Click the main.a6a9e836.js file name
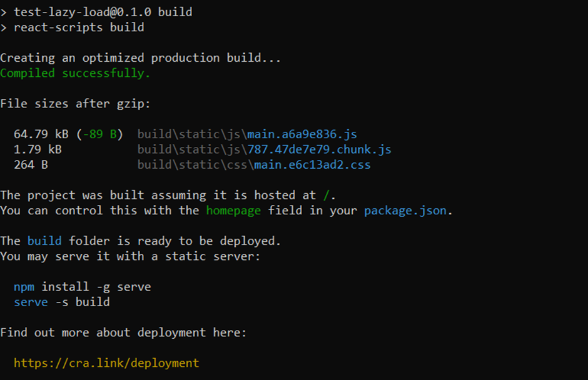The height and width of the screenshot is (380, 588). pyautogui.click(x=302, y=134)
